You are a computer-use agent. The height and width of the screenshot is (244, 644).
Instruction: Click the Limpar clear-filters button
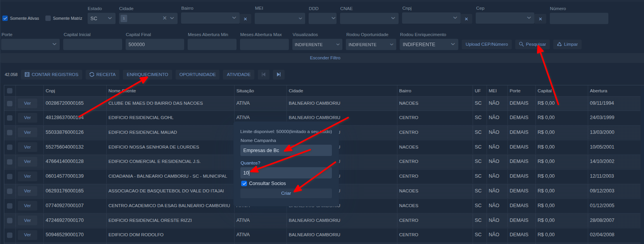click(567, 44)
